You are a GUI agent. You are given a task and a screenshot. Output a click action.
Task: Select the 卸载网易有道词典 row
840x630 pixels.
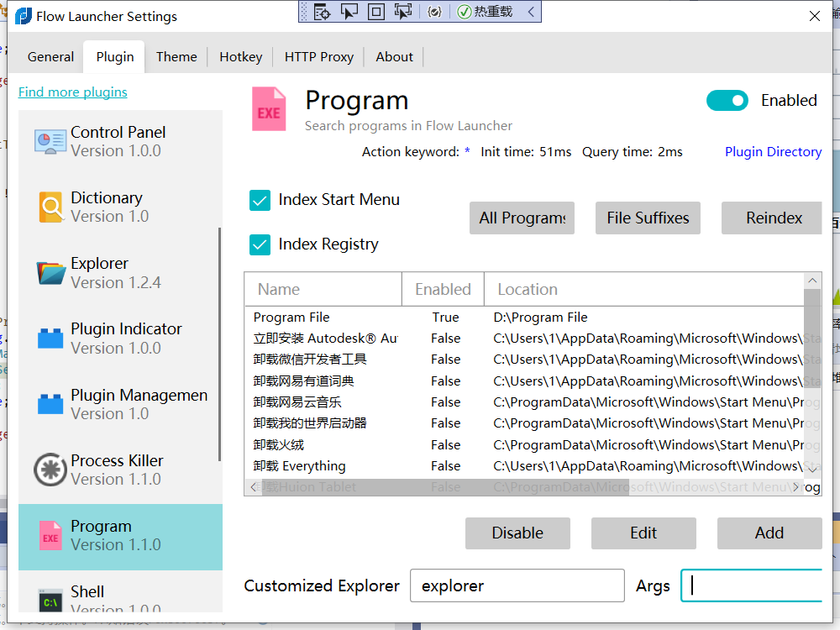[524, 381]
